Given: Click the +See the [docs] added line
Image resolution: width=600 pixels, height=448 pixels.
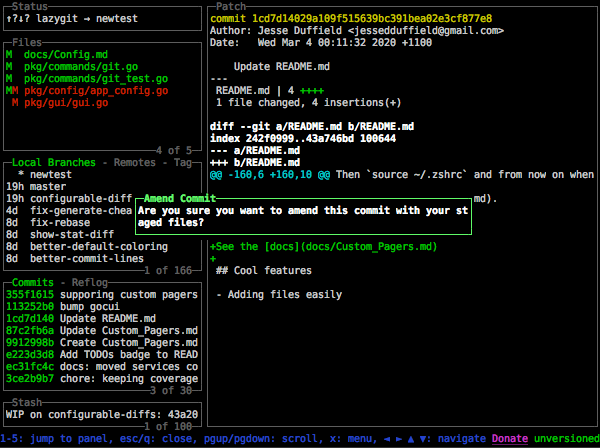Looking at the screenshot, I should coord(323,246).
